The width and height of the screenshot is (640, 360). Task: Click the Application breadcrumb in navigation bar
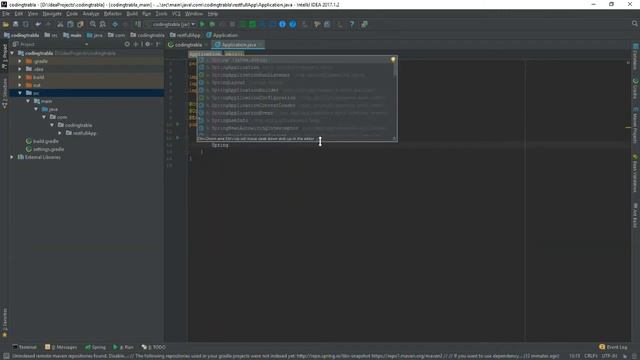pyautogui.click(x=222, y=36)
